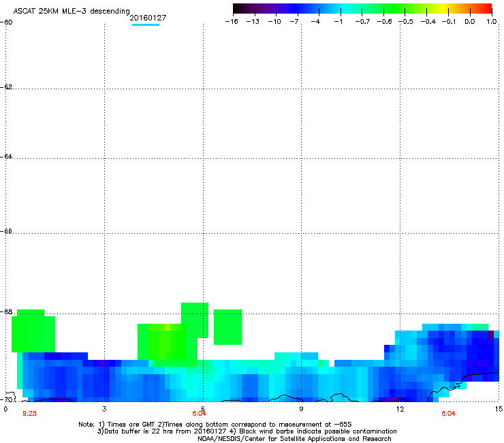Click the -13 color scale label
This screenshot has width=504, height=443.
coord(253,22)
